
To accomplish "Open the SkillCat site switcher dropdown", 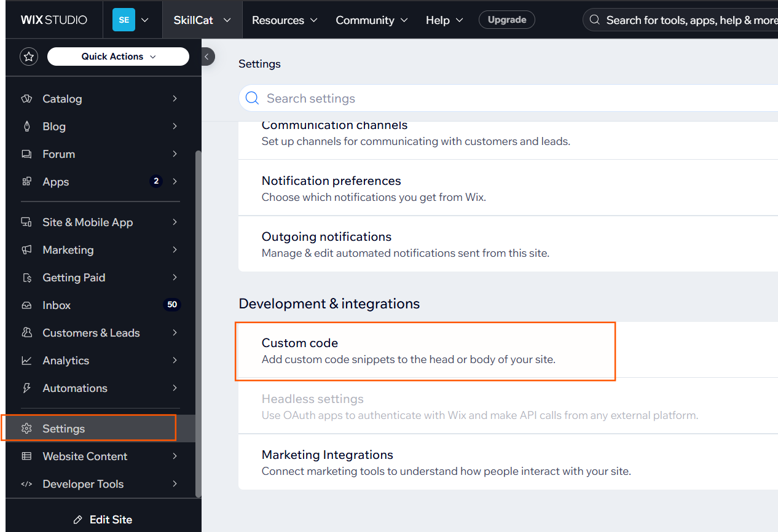I will coord(202,19).
